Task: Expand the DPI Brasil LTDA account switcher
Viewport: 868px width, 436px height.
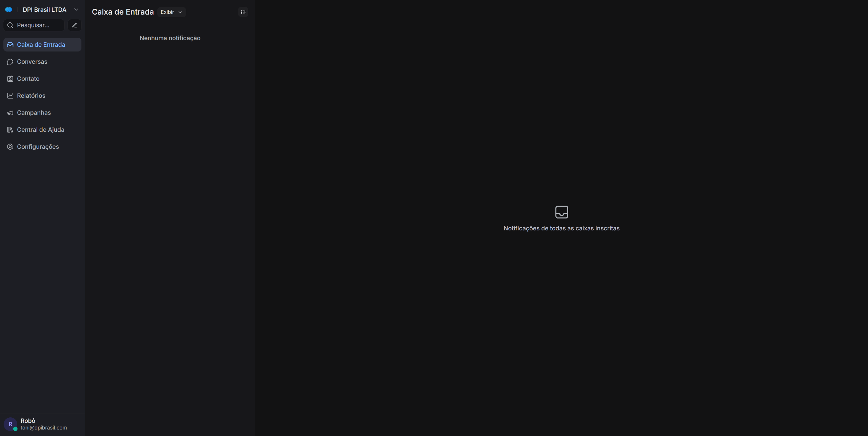Action: (x=76, y=10)
